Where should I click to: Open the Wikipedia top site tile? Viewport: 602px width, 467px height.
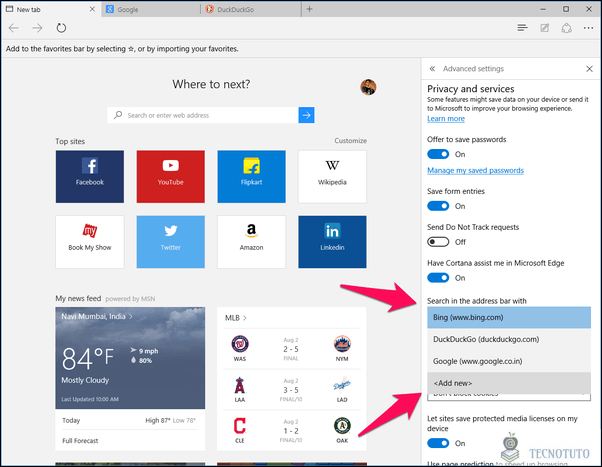pyautogui.click(x=332, y=177)
